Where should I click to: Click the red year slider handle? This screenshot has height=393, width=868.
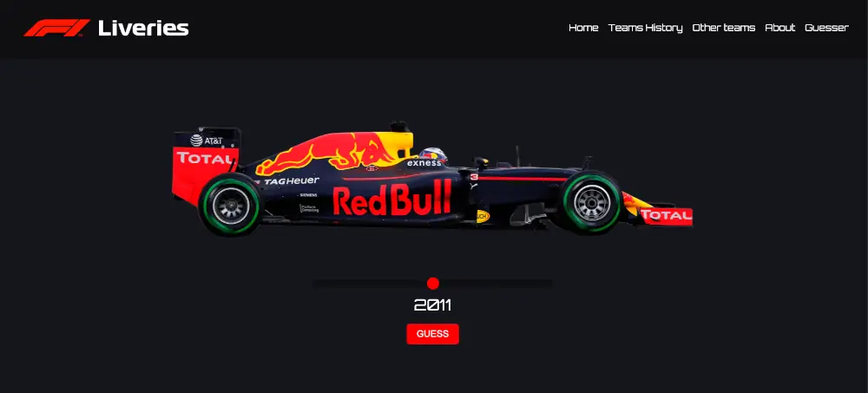pyautogui.click(x=433, y=284)
